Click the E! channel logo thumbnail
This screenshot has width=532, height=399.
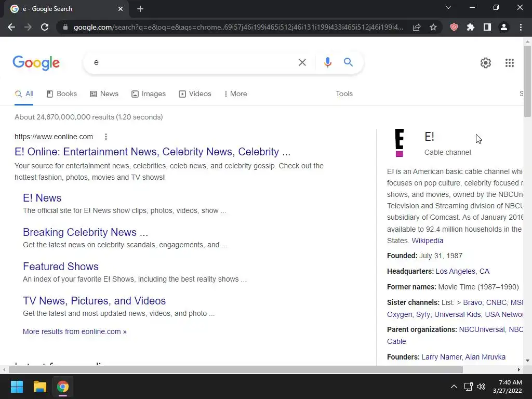click(x=400, y=142)
